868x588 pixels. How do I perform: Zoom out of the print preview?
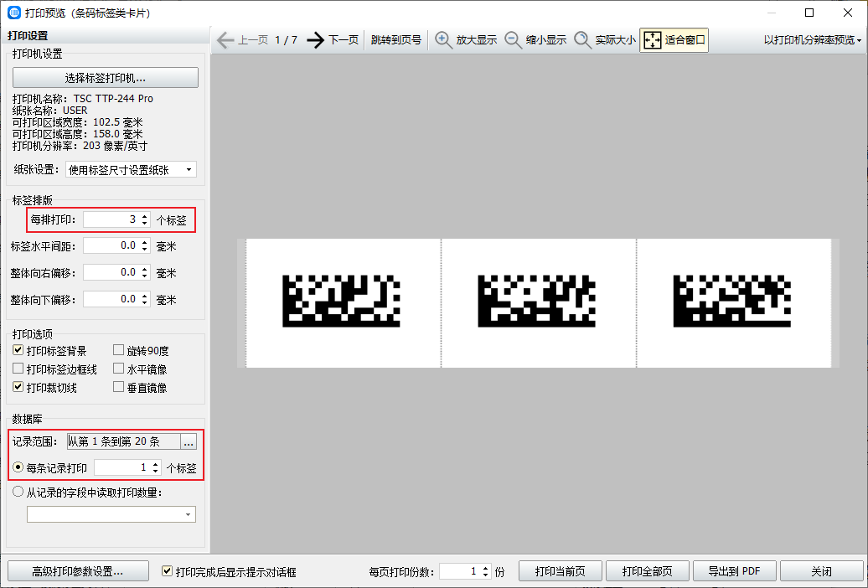tap(536, 39)
